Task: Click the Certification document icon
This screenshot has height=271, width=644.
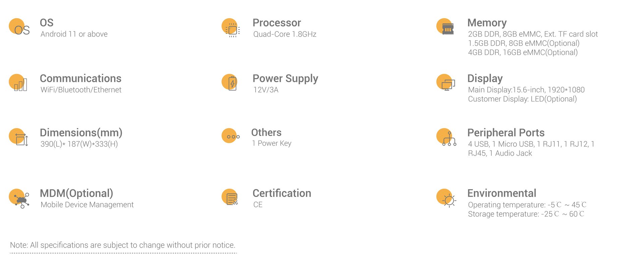Action: point(230,197)
